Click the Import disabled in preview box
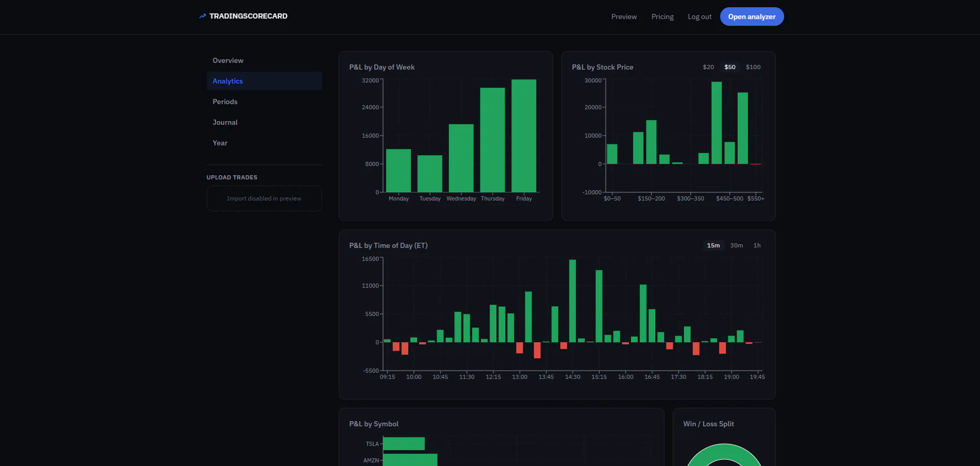This screenshot has width=980, height=466. pyautogui.click(x=264, y=198)
